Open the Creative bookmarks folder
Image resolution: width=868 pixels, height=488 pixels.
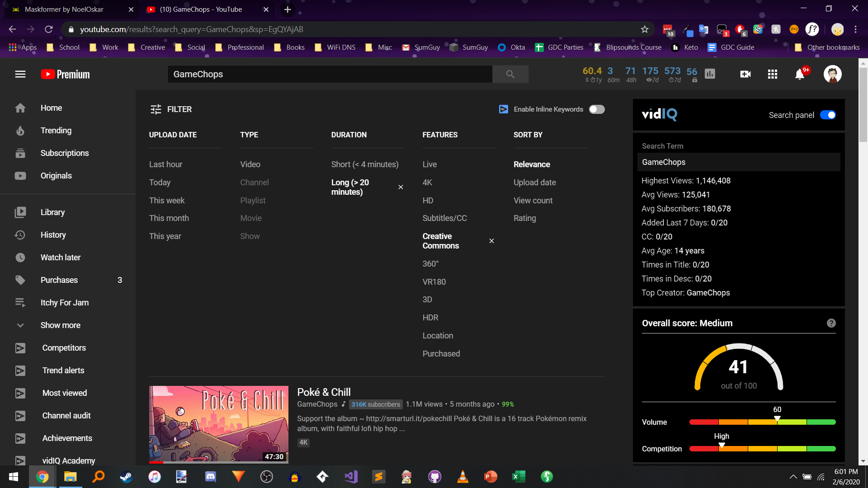coord(146,47)
